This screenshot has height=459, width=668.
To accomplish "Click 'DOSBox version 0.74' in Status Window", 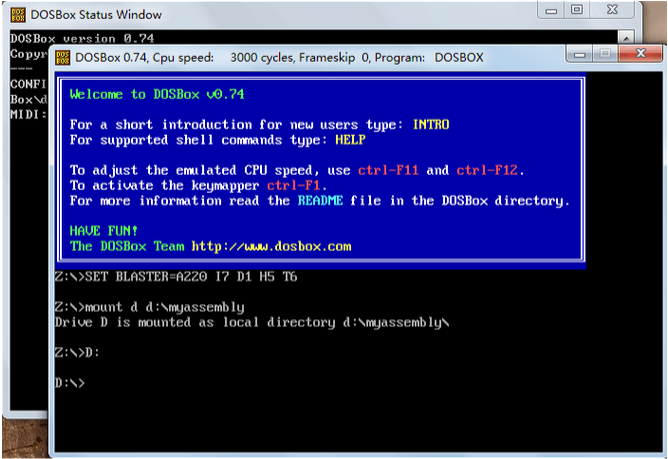I will click(82, 38).
